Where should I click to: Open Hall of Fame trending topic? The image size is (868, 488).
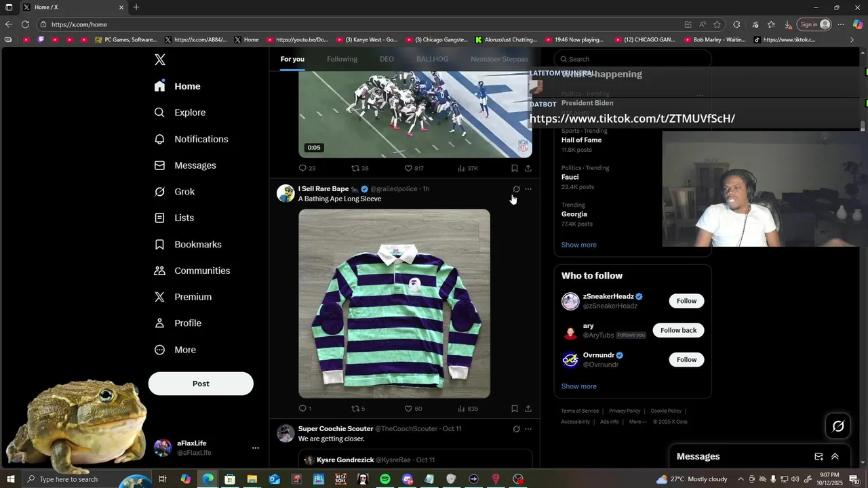point(581,140)
